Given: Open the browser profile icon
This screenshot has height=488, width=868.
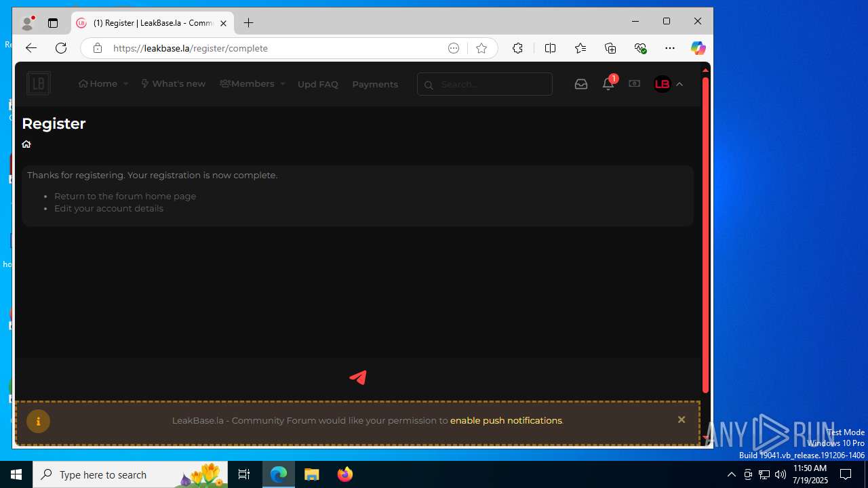Looking at the screenshot, I should tap(28, 23).
